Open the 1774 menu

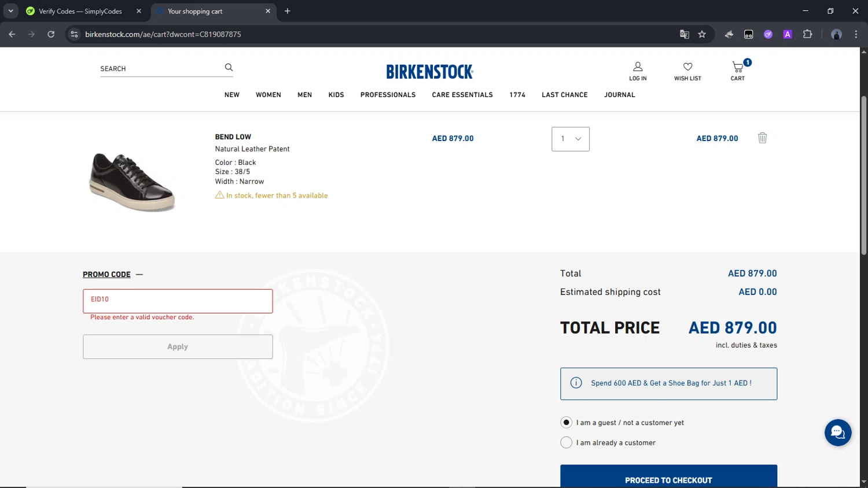[x=517, y=95]
